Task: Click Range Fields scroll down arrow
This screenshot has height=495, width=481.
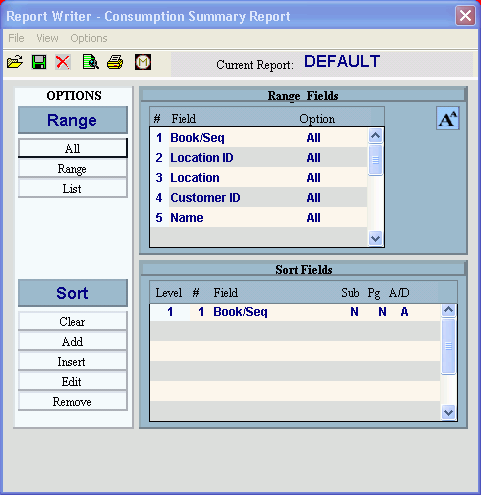Action: coord(376,239)
